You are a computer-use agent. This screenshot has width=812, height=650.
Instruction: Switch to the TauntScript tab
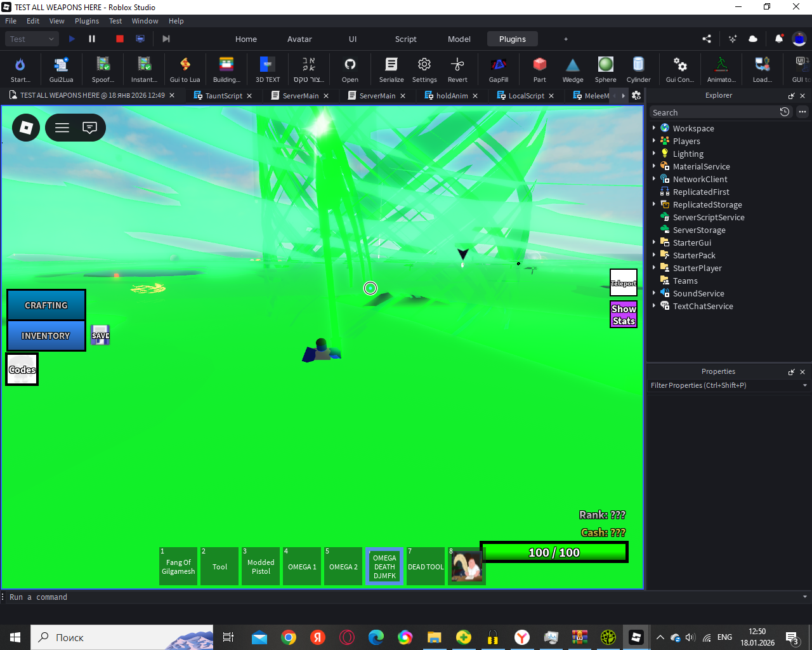[223, 96]
